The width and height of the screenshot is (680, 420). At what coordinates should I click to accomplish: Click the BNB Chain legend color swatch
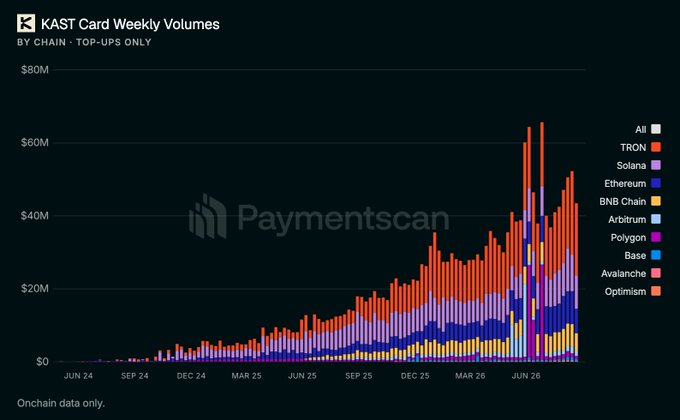tap(656, 201)
